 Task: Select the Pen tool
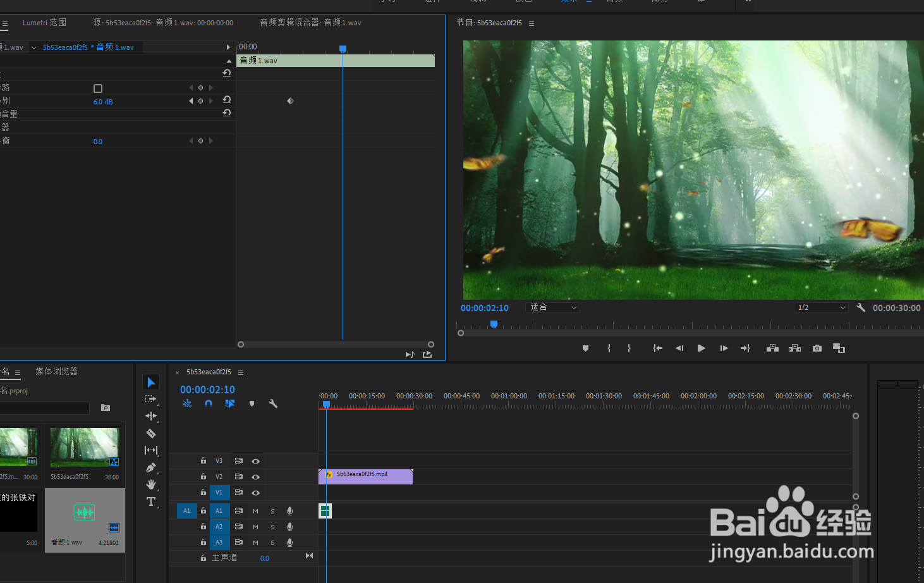click(x=150, y=468)
